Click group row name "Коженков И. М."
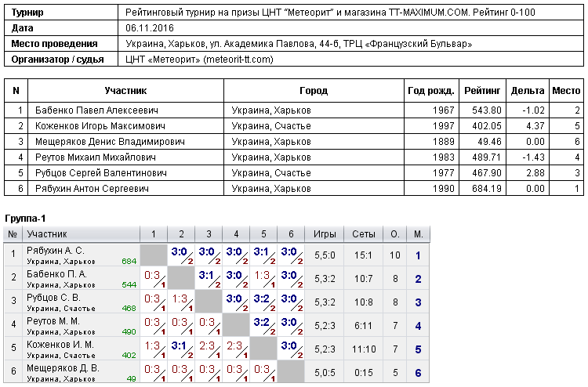The height and width of the screenshot is (387, 588). [x=60, y=345]
